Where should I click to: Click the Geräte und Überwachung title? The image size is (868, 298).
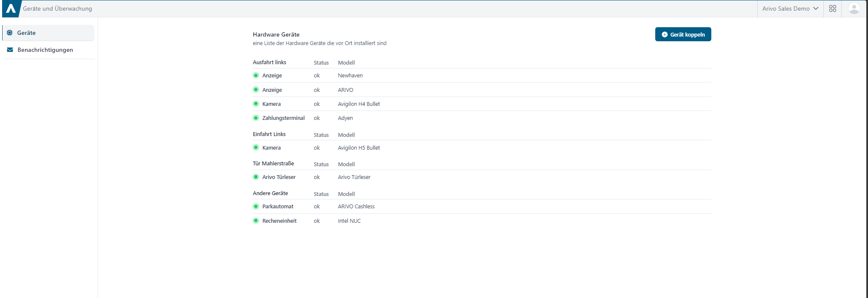[x=57, y=9]
